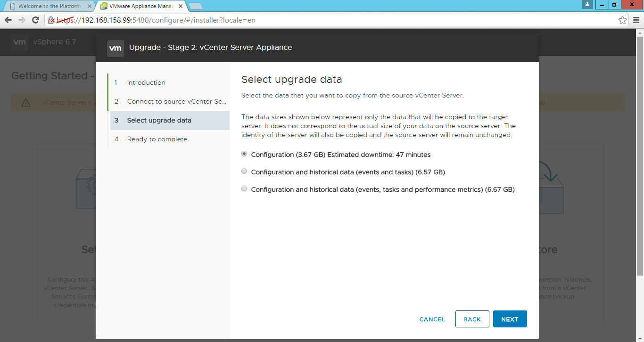The image size is (644, 342).
Task: Bookmark the page with the star icon
Action: (x=623, y=20)
